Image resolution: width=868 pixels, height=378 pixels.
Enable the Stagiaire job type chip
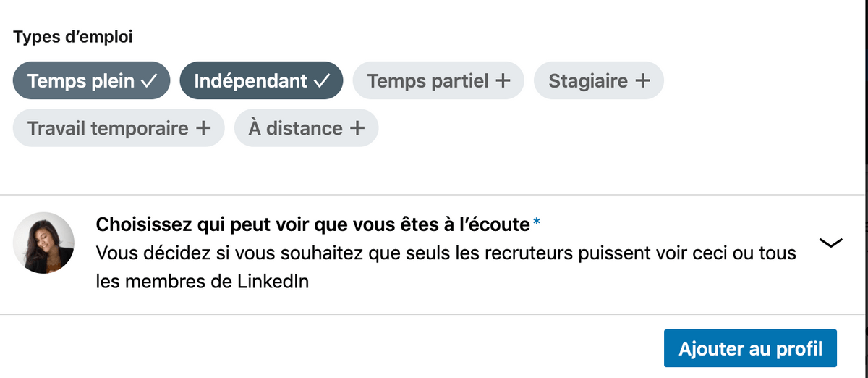tap(599, 80)
